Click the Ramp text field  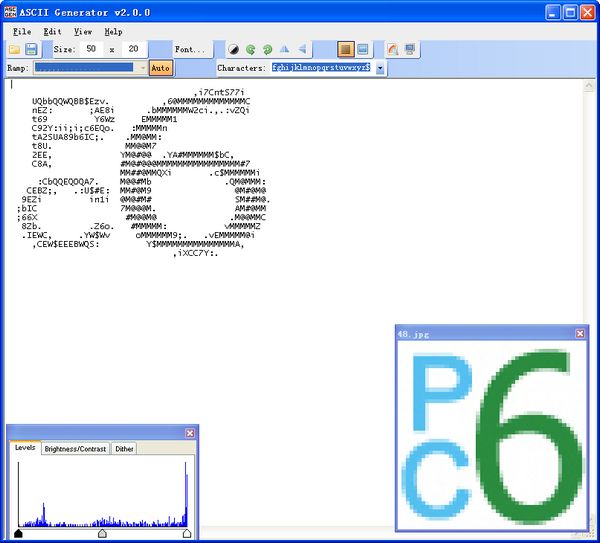point(85,68)
